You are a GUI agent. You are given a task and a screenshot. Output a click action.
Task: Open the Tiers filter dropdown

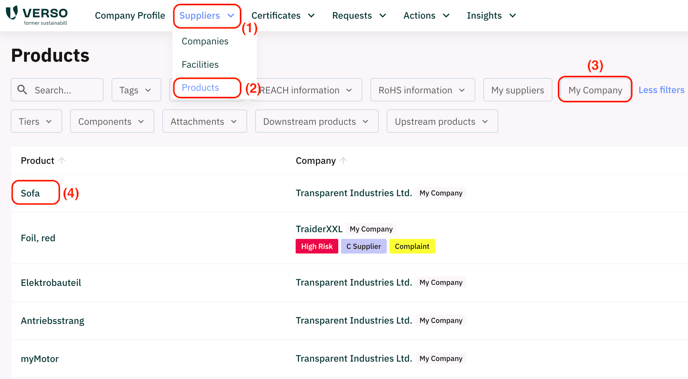click(36, 122)
